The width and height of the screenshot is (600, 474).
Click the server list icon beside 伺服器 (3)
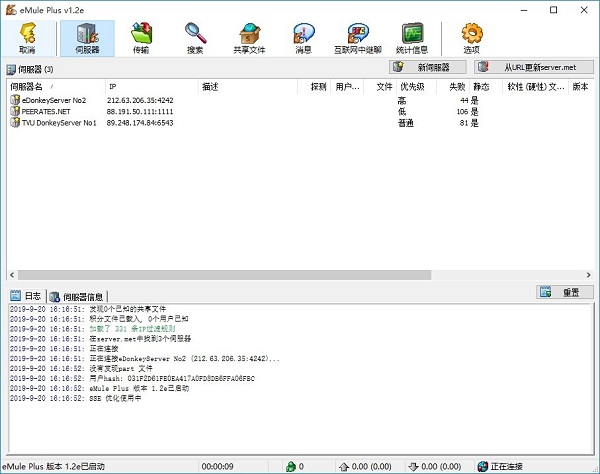pos(11,70)
